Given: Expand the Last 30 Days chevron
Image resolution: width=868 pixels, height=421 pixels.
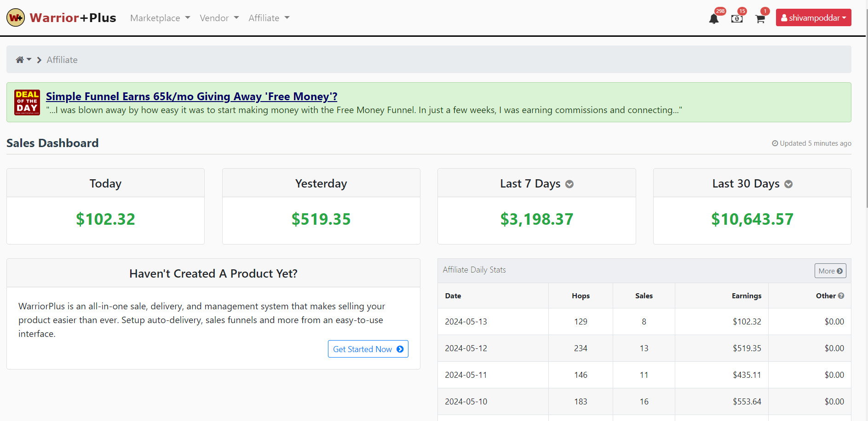Looking at the screenshot, I should [x=788, y=184].
